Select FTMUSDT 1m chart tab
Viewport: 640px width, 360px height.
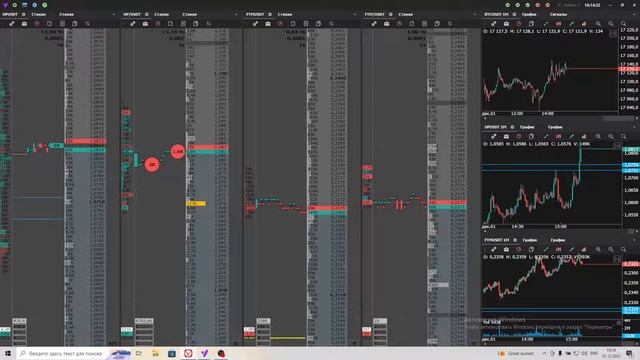[497, 240]
